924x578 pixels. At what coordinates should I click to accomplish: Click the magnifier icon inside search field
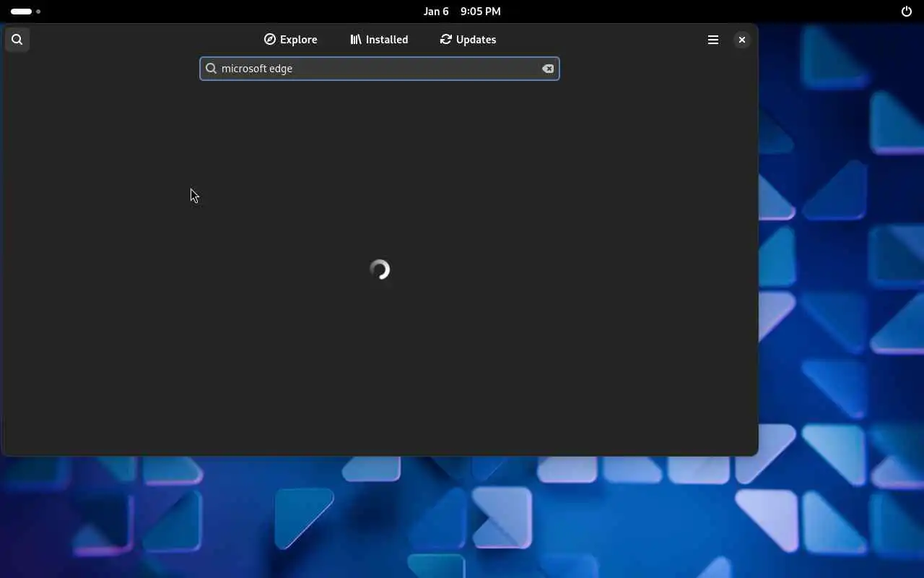pyautogui.click(x=211, y=69)
